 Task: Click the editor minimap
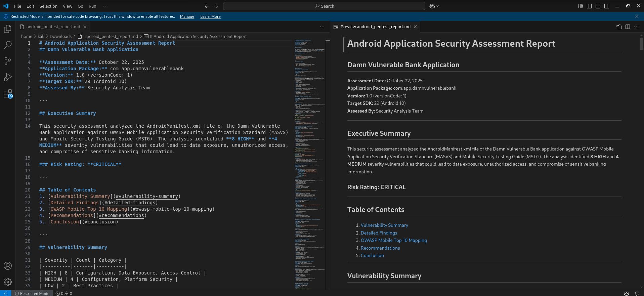pyautogui.click(x=309, y=164)
